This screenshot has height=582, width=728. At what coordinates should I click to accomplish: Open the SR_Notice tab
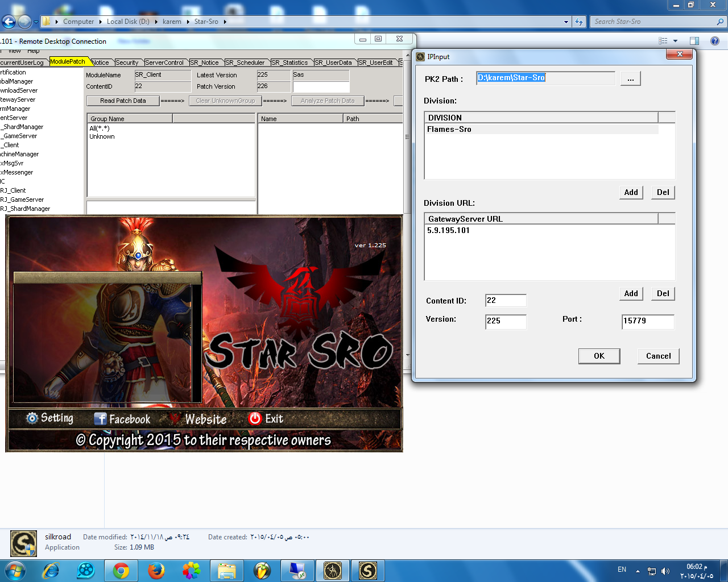coord(205,63)
